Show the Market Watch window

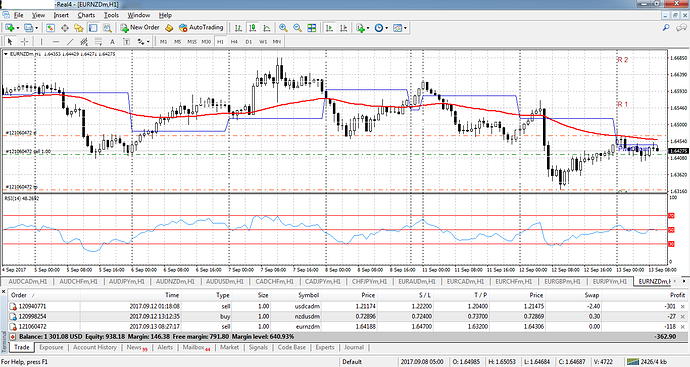(50, 28)
